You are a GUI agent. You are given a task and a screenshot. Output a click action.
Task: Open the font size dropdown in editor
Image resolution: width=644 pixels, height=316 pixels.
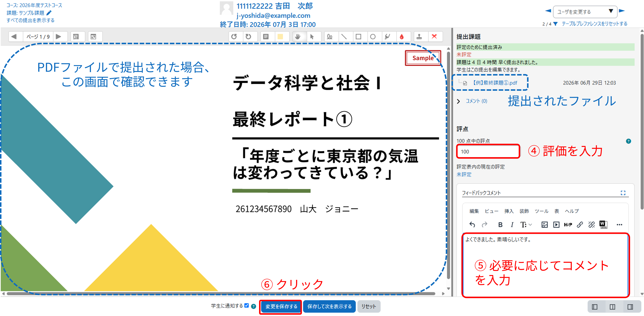pyautogui.click(x=526, y=225)
